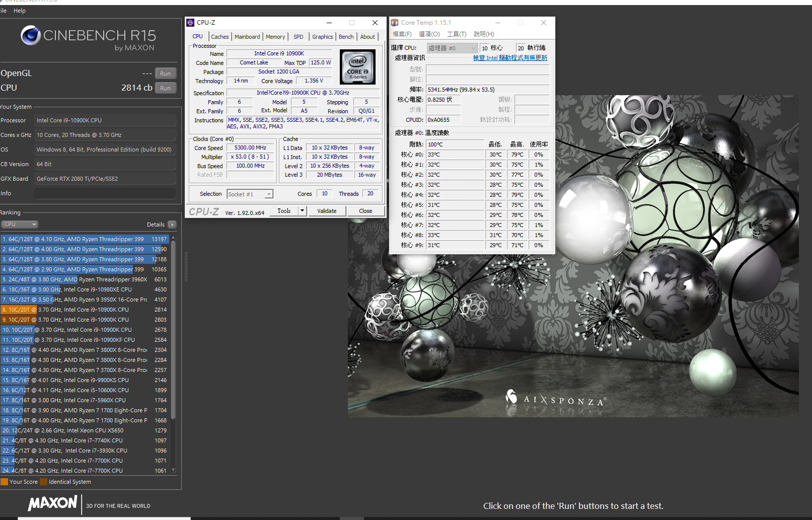The image size is (812, 520).
Task: Open Core Temp processor #0 dropdown
Action: click(x=452, y=48)
